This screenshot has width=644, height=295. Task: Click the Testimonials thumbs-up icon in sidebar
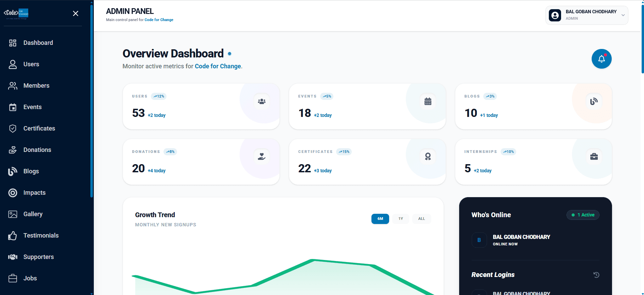(13, 236)
